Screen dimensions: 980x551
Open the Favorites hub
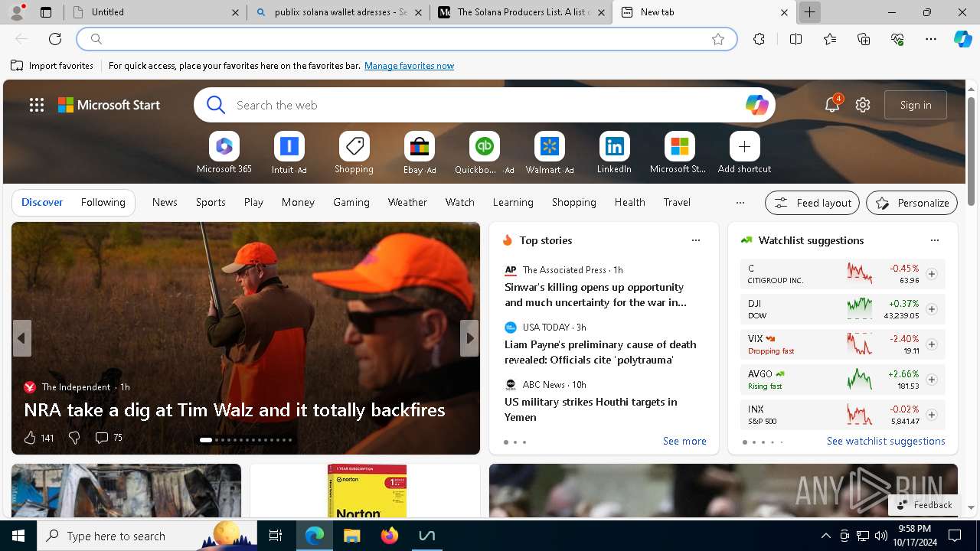point(830,39)
